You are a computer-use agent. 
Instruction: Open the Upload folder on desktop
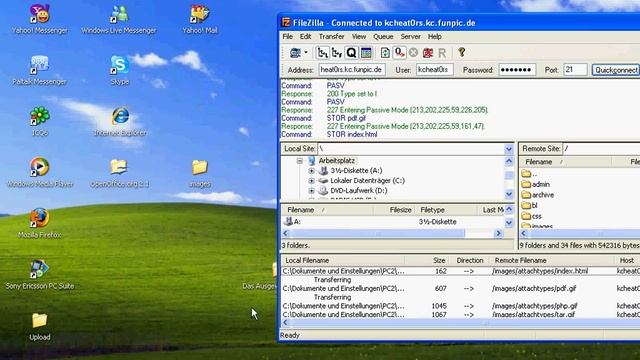click(40, 326)
